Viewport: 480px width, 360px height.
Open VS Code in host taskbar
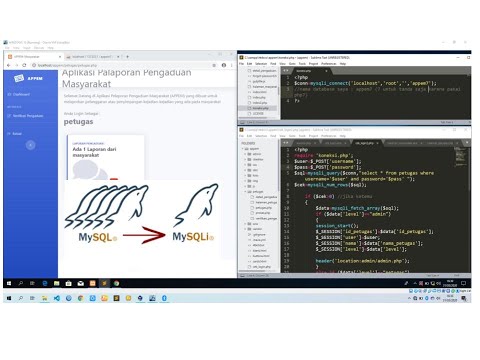point(57,298)
